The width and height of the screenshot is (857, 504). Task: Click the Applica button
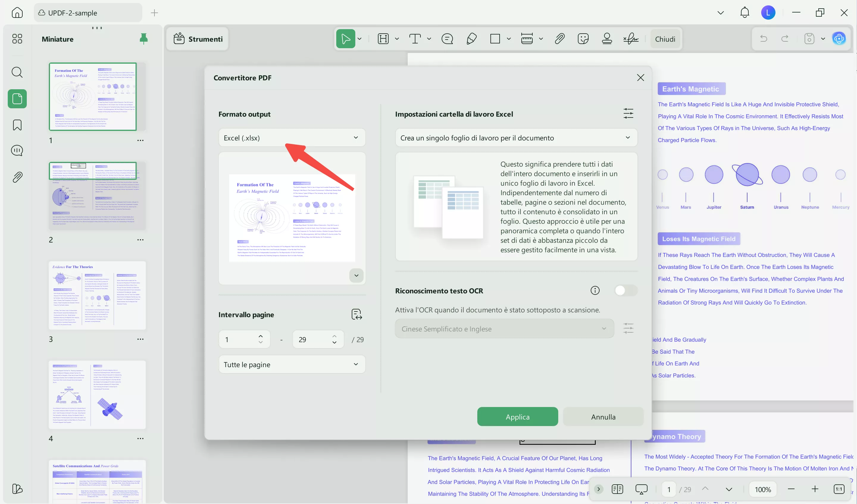(517, 417)
